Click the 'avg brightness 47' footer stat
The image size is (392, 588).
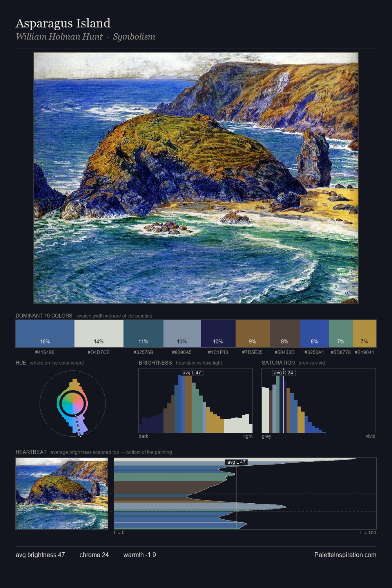pyautogui.click(x=40, y=555)
